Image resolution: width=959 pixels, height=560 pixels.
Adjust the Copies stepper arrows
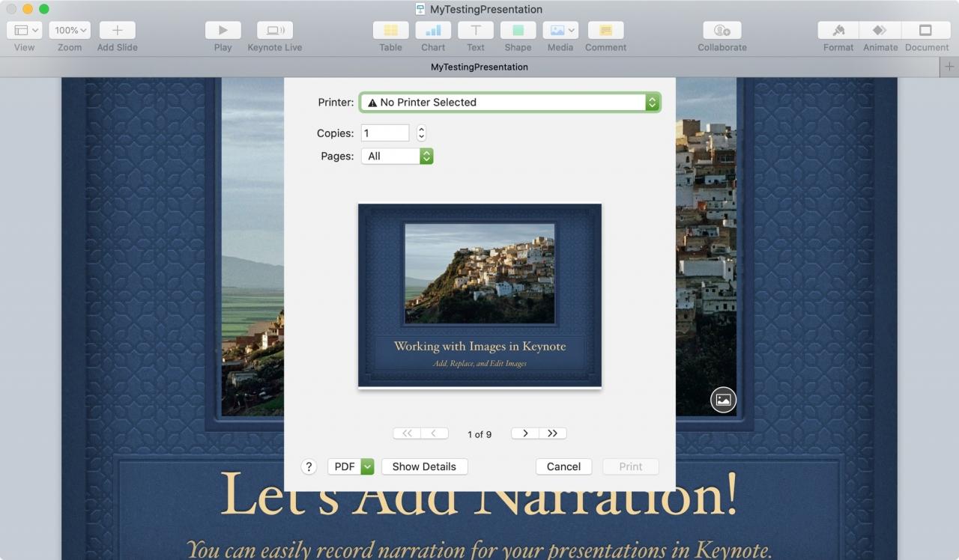421,133
